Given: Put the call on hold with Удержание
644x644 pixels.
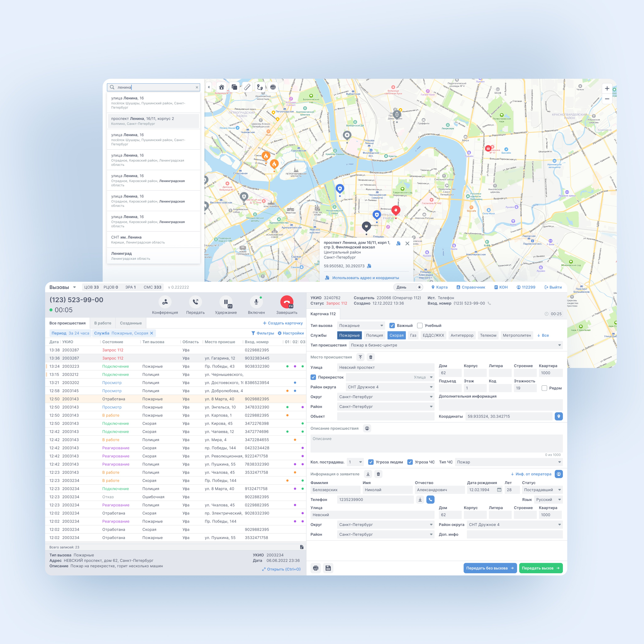Looking at the screenshot, I should (x=226, y=302).
